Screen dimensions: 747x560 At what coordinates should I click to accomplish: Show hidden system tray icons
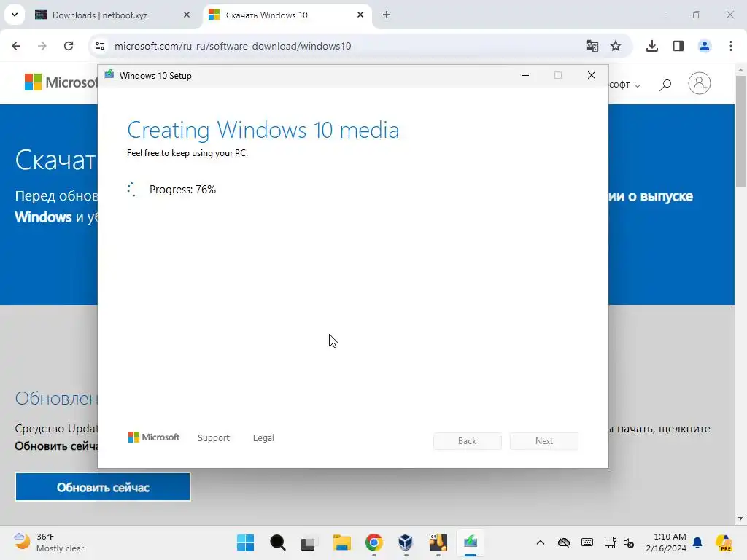coord(541,542)
